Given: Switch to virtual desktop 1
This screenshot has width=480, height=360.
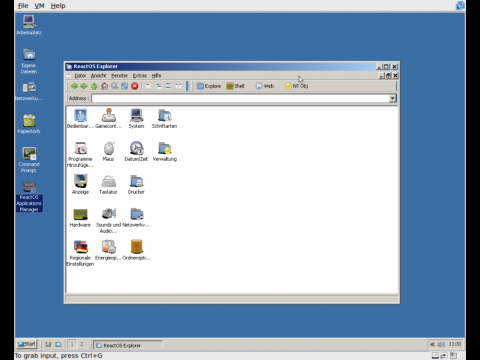Looking at the screenshot, I should click(x=72, y=344).
